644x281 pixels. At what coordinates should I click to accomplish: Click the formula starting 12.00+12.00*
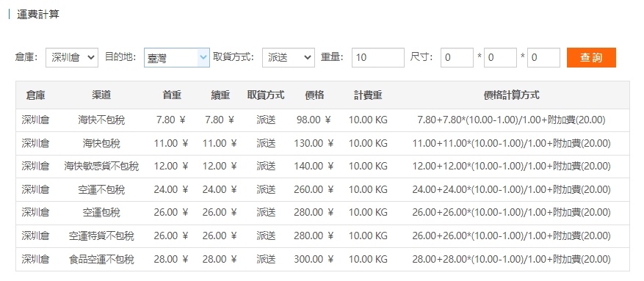coord(511,167)
